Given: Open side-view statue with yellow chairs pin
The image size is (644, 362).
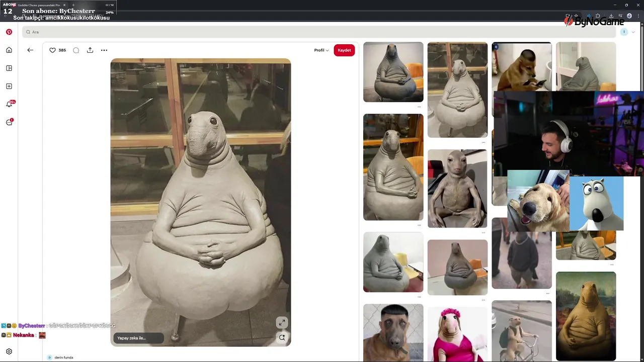Looking at the screenshot, I should [x=393, y=262].
